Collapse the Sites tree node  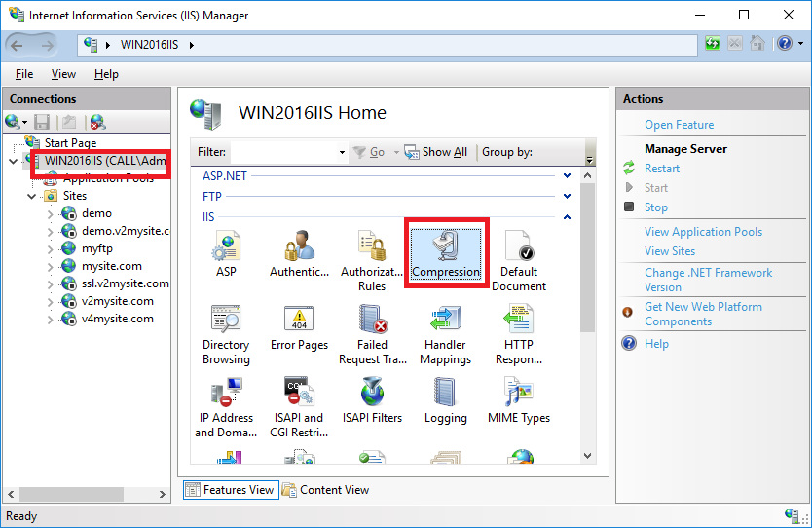[33, 196]
